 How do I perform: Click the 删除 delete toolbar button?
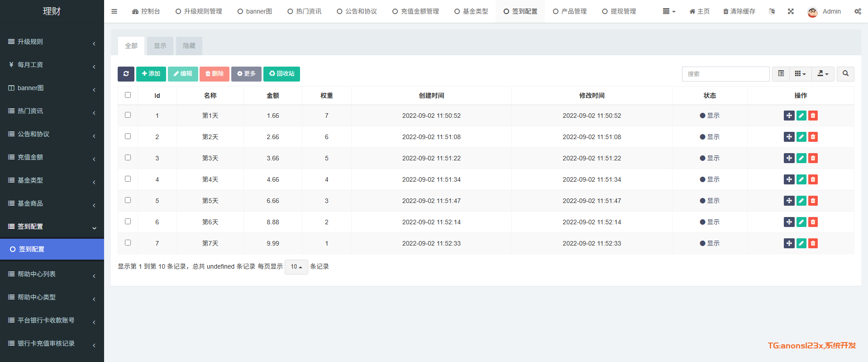[215, 74]
